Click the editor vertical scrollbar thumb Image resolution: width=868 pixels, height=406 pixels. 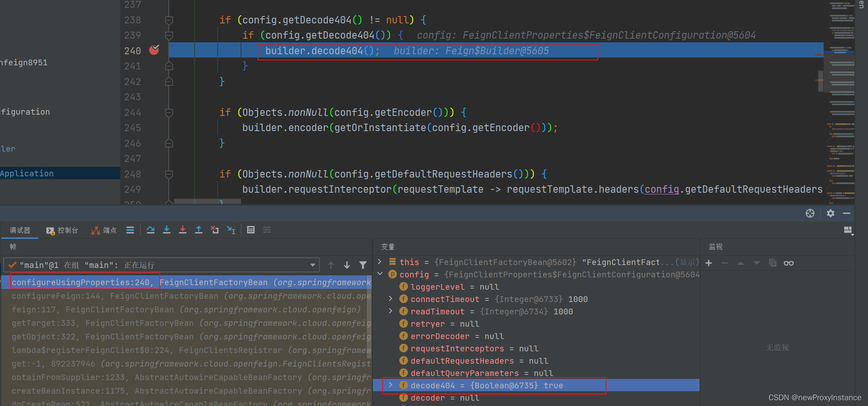(820, 81)
